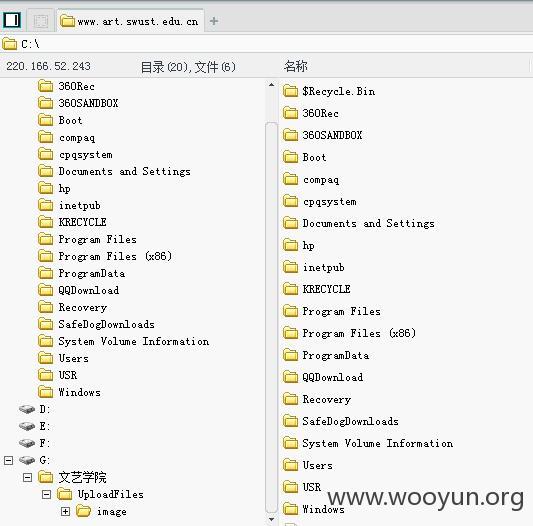Click the grayed grid view icon
Screen dimensions: 533x526
point(41,21)
